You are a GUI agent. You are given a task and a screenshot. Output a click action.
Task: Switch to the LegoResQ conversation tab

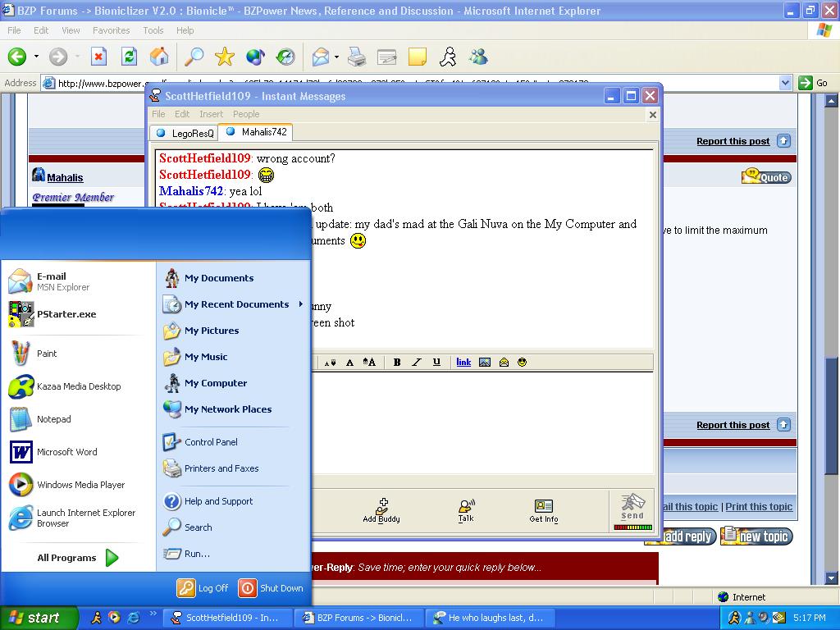coord(185,133)
